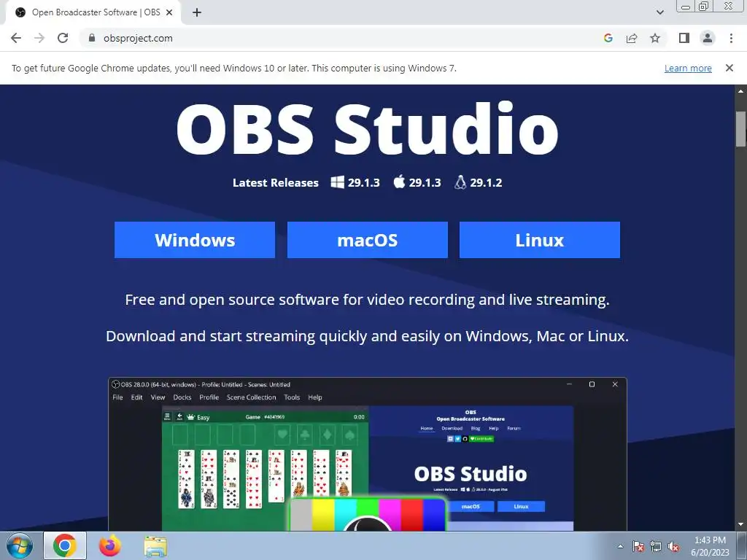Click the Linux download button

coord(540,240)
